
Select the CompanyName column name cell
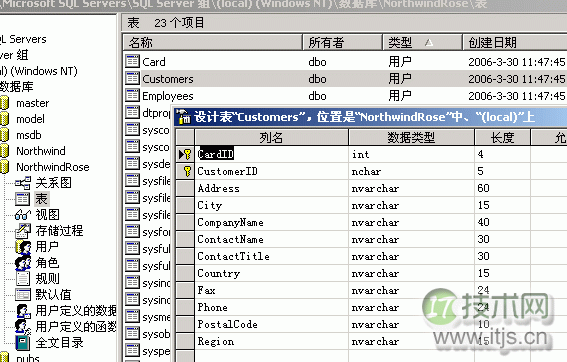(272, 222)
